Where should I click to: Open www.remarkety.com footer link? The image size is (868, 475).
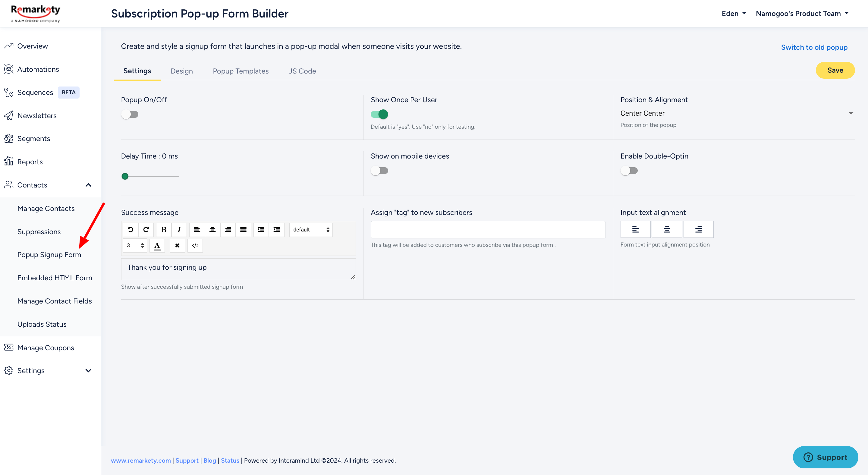pos(141,461)
